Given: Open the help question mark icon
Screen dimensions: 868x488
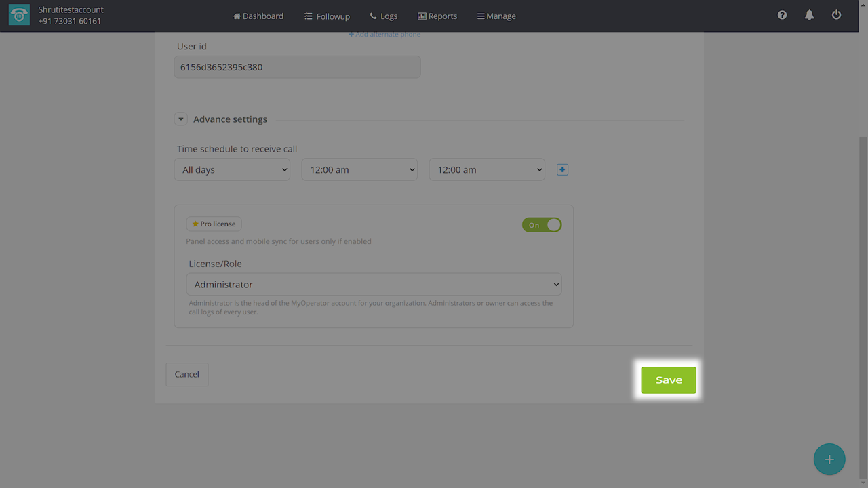Looking at the screenshot, I should 782,15.
